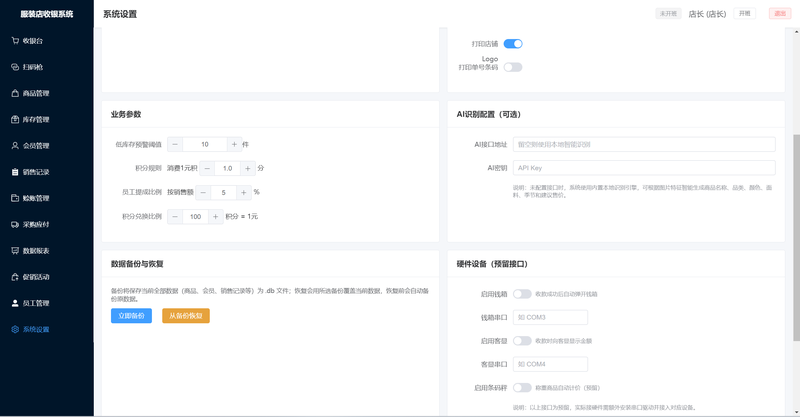Open 采购应付 truck icon

coord(15,224)
